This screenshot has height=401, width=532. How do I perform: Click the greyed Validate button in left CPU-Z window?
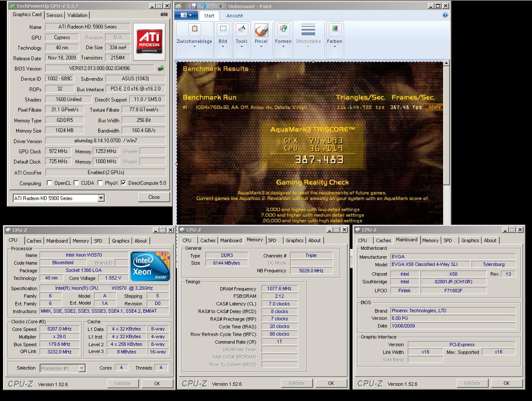tap(122, 384)
